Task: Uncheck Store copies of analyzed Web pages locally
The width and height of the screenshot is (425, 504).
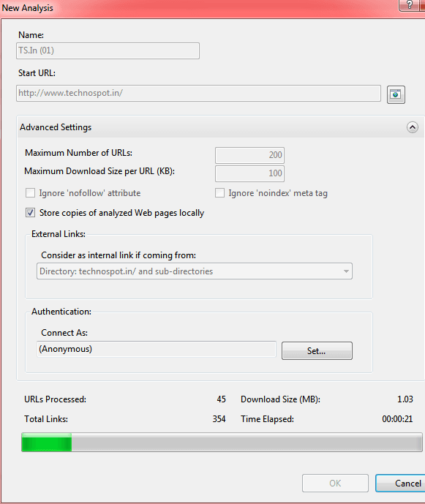Action: pos(30,212)
